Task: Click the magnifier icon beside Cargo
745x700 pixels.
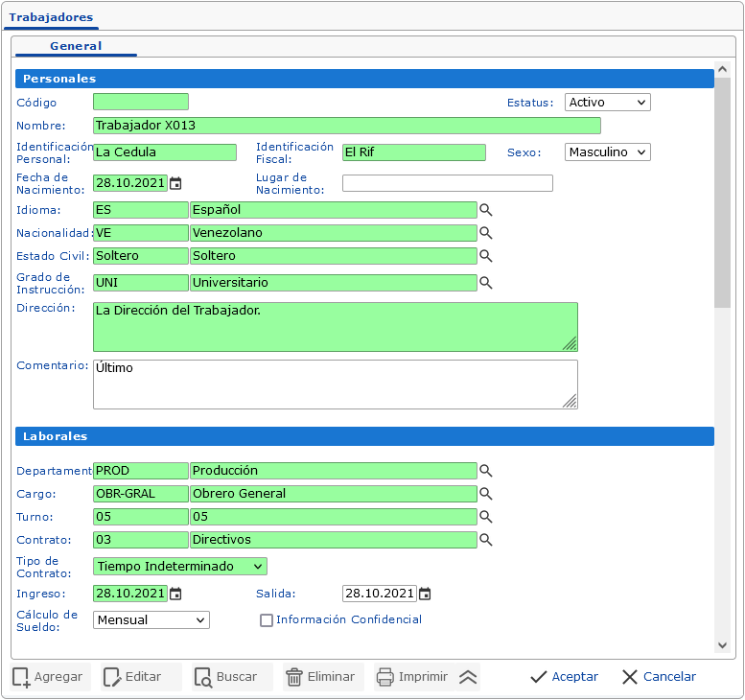Action: click(x=485, y=494)
